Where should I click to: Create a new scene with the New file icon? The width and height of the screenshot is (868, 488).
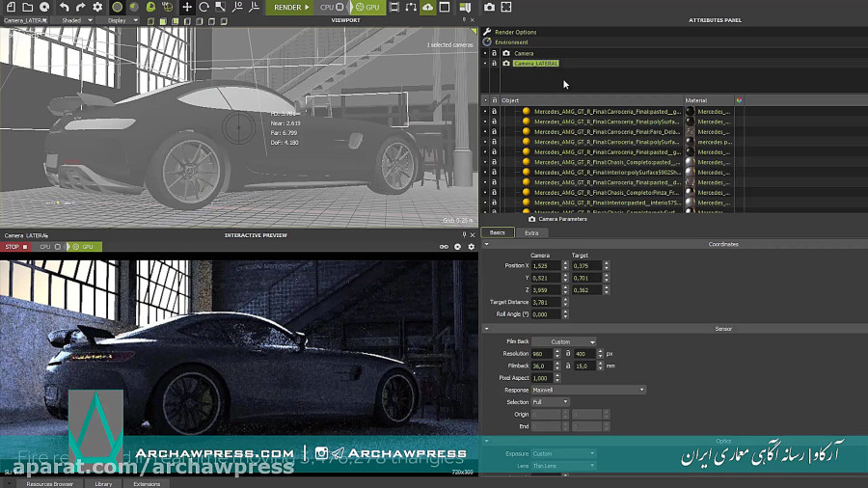point(11,7)
